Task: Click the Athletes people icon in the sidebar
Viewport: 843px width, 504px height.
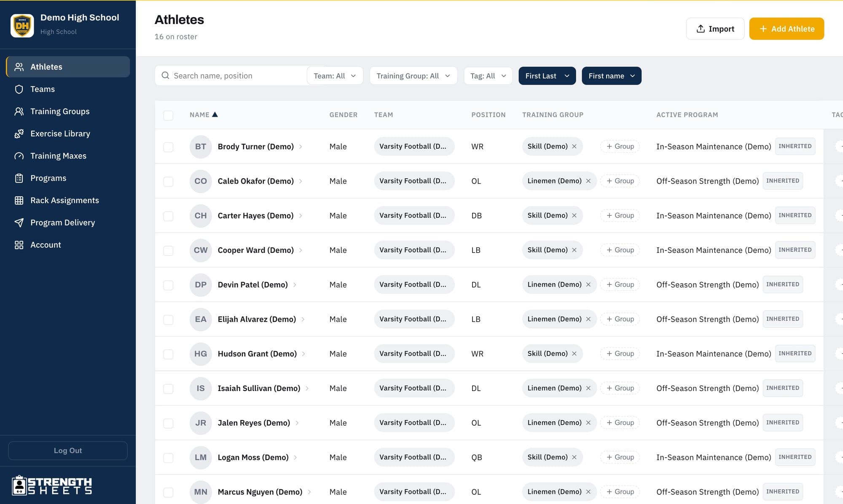Action: pyautogui.click(x=19, y=67)
